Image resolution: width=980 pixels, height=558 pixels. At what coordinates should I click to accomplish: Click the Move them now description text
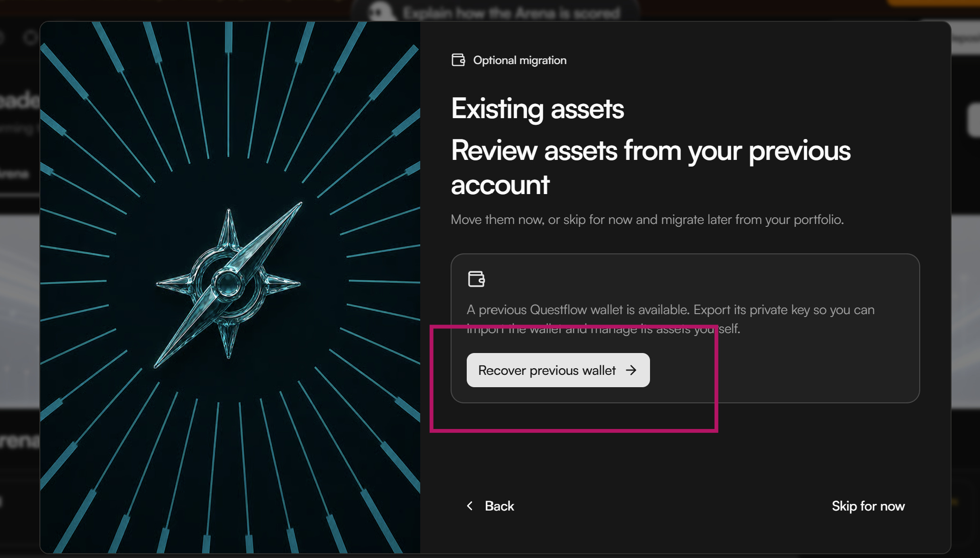pyautogui.click(x=647, y=220)
